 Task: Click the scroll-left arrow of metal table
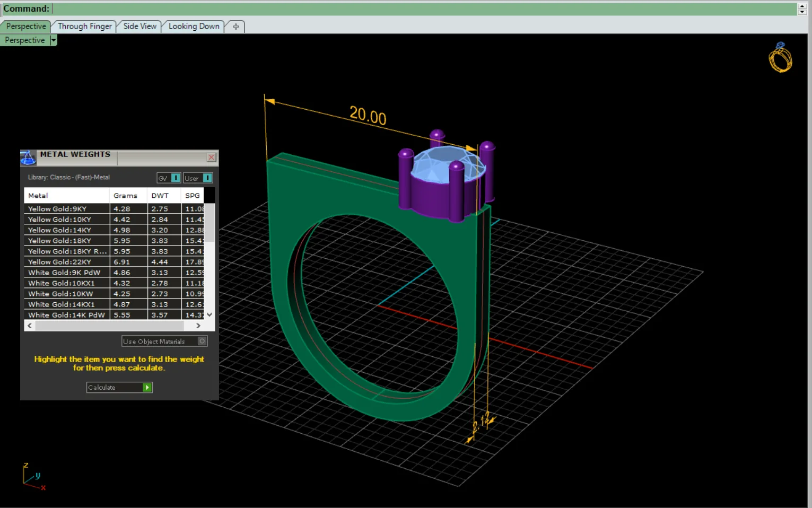click(30, 326)
